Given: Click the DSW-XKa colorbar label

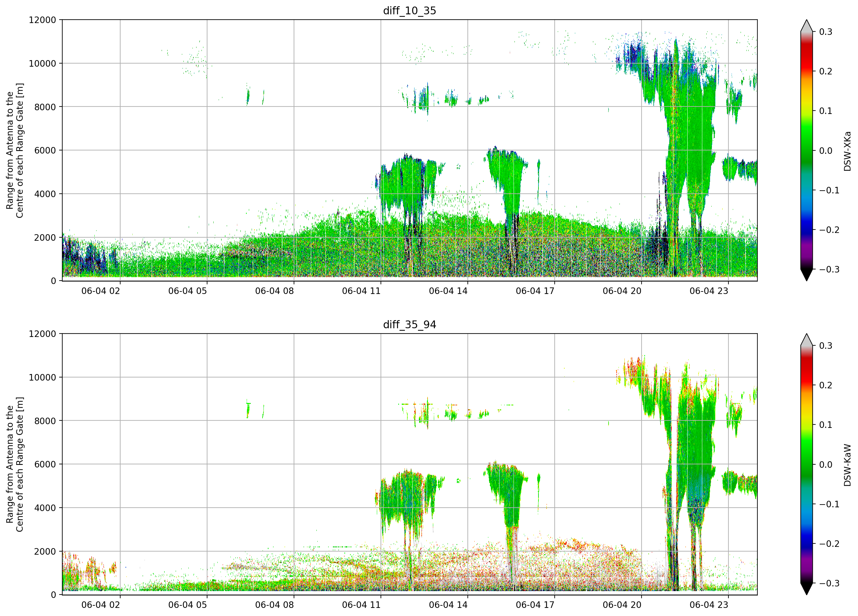Looking at the screenshot, I should [847, 151].
